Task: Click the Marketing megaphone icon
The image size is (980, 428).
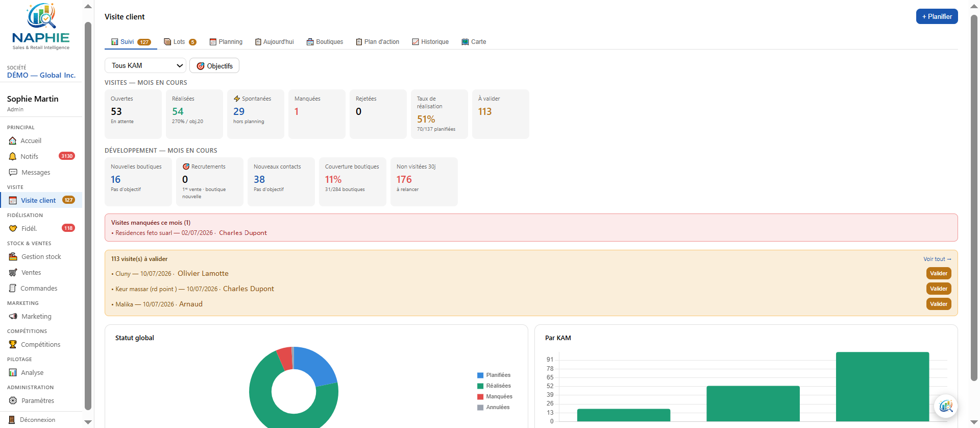Action: tap(13, 316)
